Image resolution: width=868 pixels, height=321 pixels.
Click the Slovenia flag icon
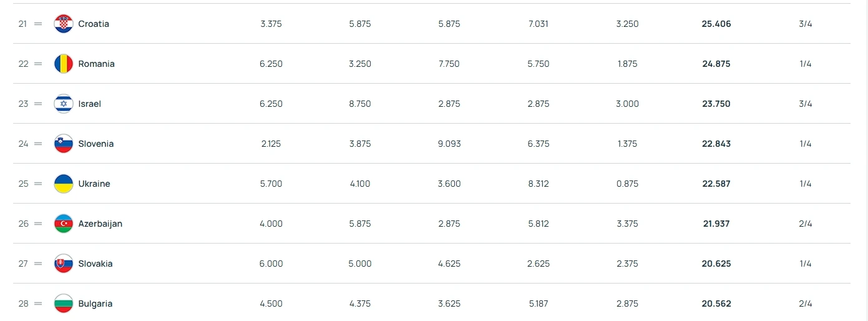click(64, 144)
